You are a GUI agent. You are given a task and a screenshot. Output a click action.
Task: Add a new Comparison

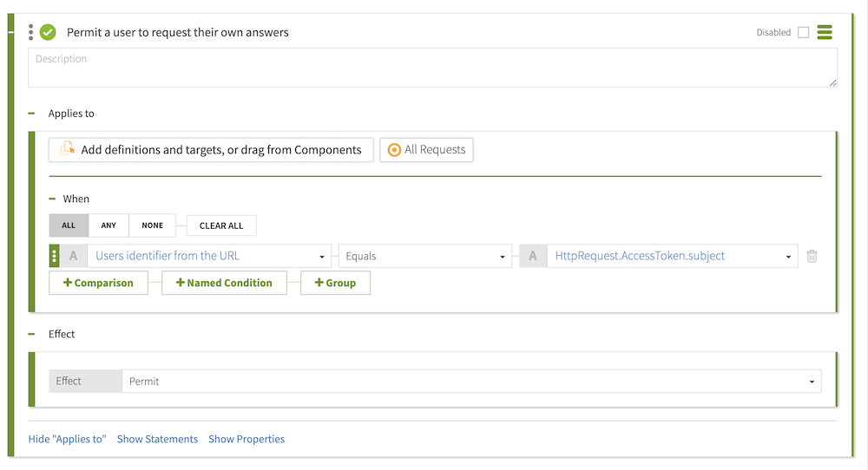(98, 283)
